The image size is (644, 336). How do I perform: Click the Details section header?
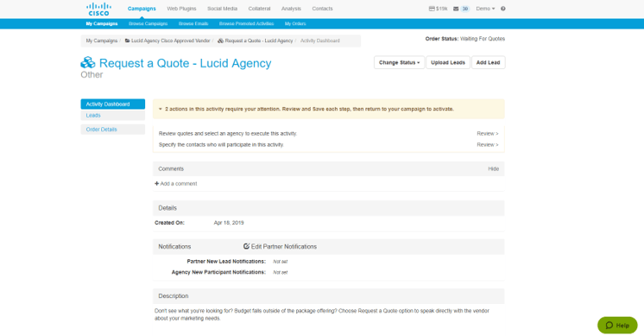pos(329,208)
